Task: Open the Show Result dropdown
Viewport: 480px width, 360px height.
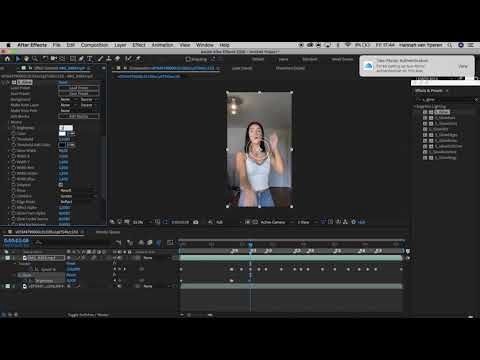Action: (77, 190)
